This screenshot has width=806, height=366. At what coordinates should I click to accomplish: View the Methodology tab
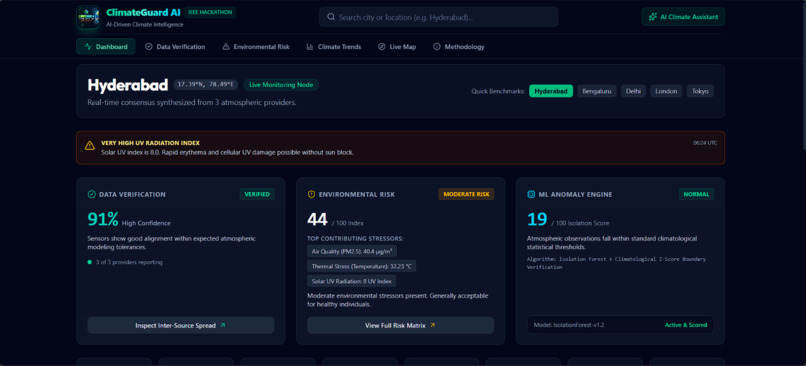[459, 47]
